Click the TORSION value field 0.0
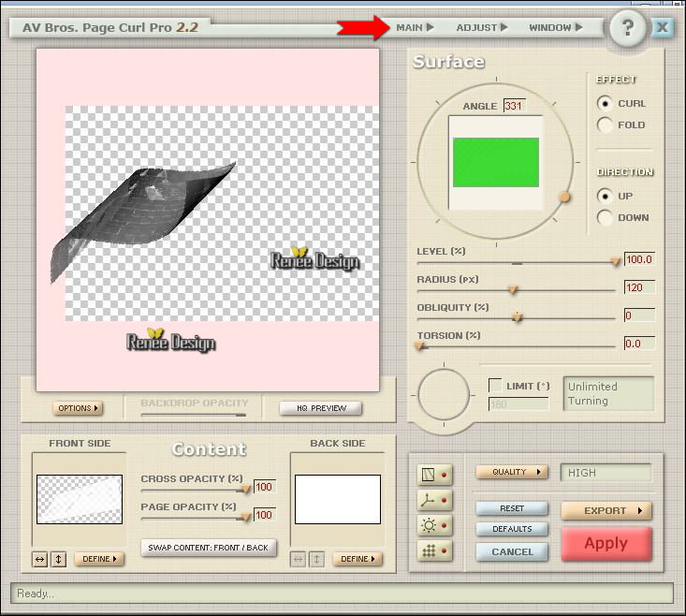This screenshot has width=686, height=616. (x=639, y=344)
